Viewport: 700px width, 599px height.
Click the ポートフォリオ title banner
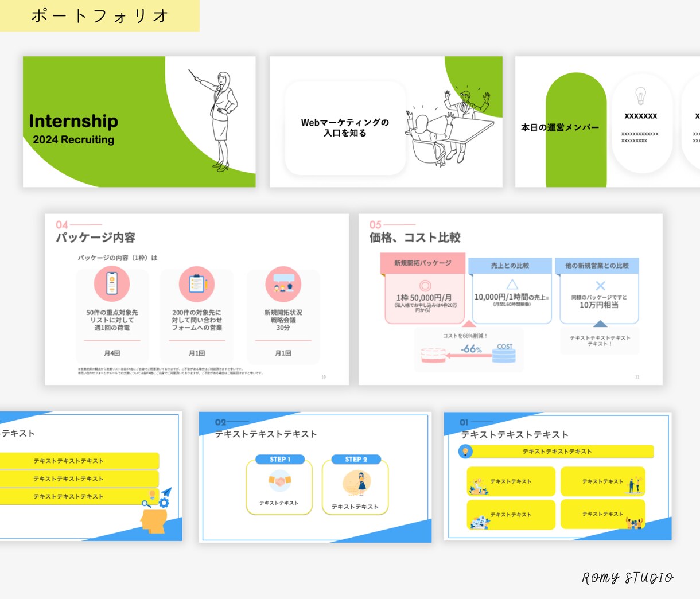point(99,15)
